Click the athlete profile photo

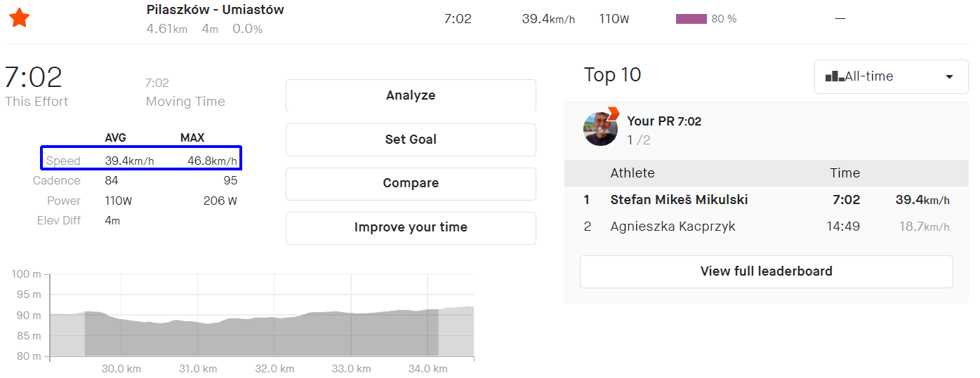(600, 130)
